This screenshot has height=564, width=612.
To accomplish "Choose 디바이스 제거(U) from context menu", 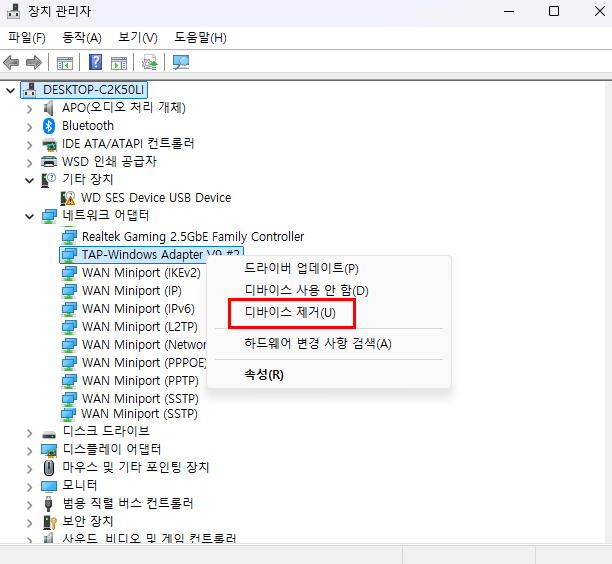I will point(290,313).
